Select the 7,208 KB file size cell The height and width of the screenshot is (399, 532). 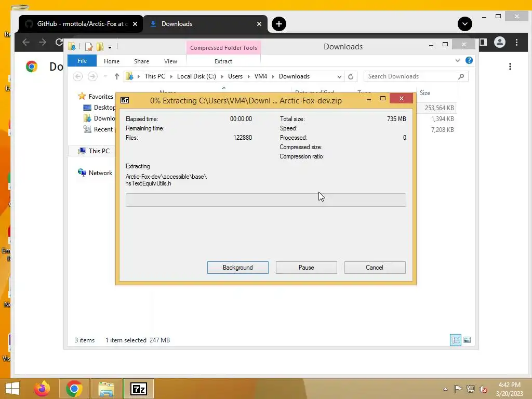(x=442, y=129)
